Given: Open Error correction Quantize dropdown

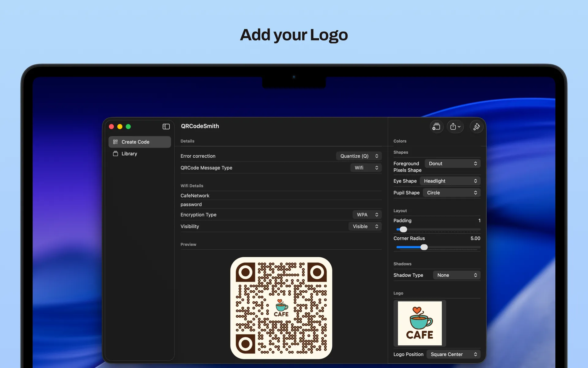Looking at the screenshot, I should pos(359,156).
